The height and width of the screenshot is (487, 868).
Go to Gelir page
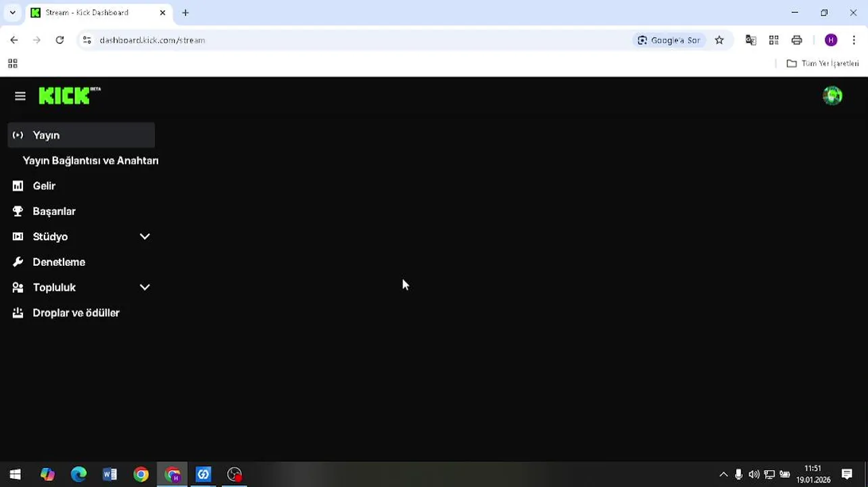[44, 186]
